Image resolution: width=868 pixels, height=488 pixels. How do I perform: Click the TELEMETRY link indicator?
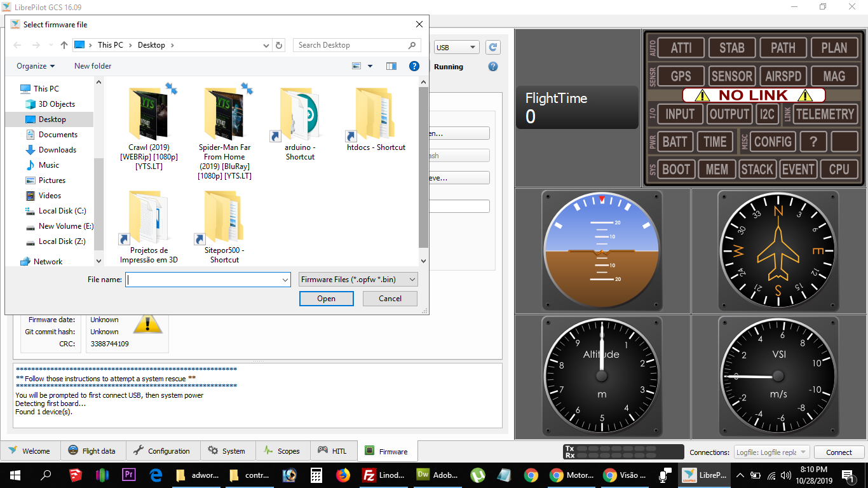pos(825,114)
